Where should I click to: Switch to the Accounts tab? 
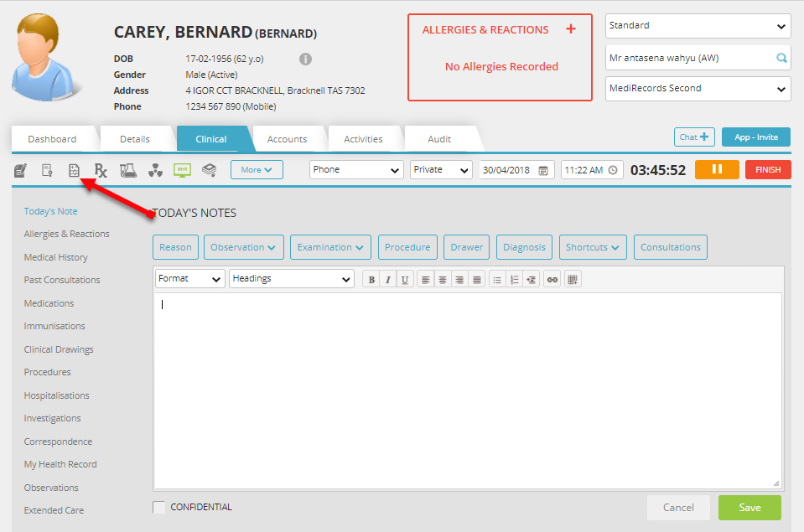287,139
